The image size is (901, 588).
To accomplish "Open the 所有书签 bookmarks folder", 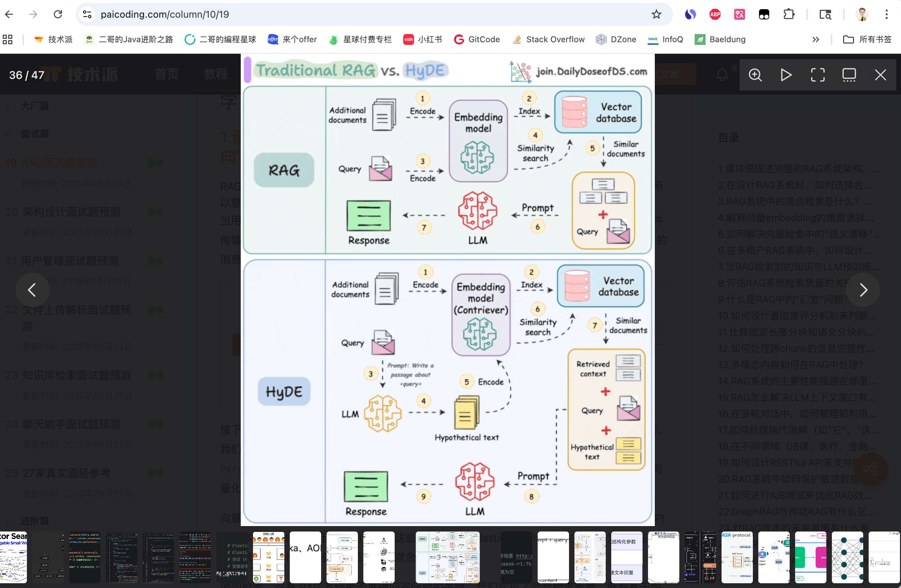I will click(x=867, y=39).
